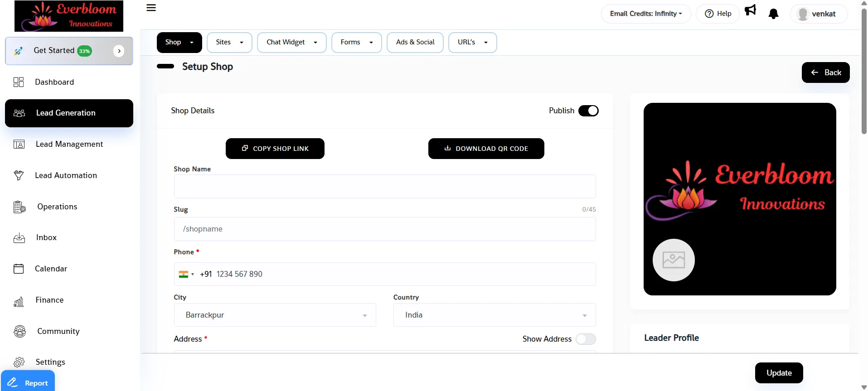Expand the City dropdown showing Barrackpur
Image resolution: width=868 pixels, height=391 pixels.
click(x=275, y=315)
